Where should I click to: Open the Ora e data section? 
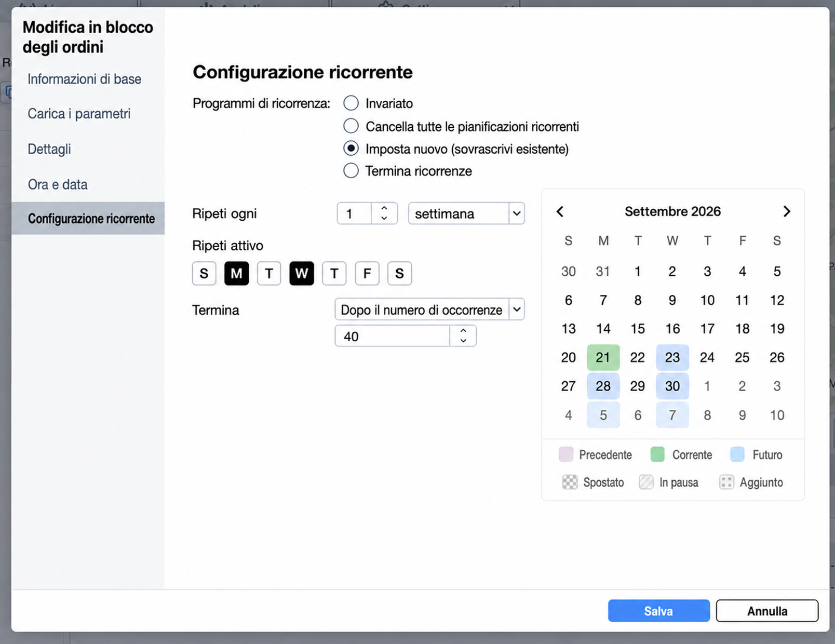coord(57,184)
